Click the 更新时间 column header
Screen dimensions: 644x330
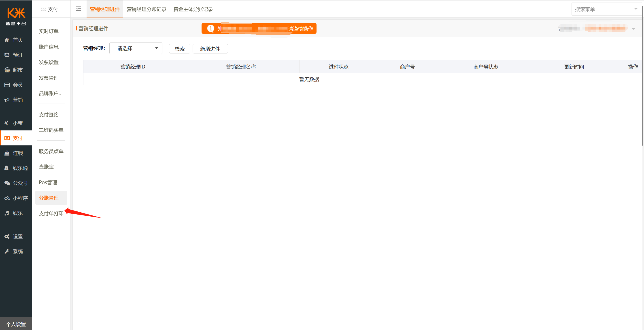tap(574, 67)
